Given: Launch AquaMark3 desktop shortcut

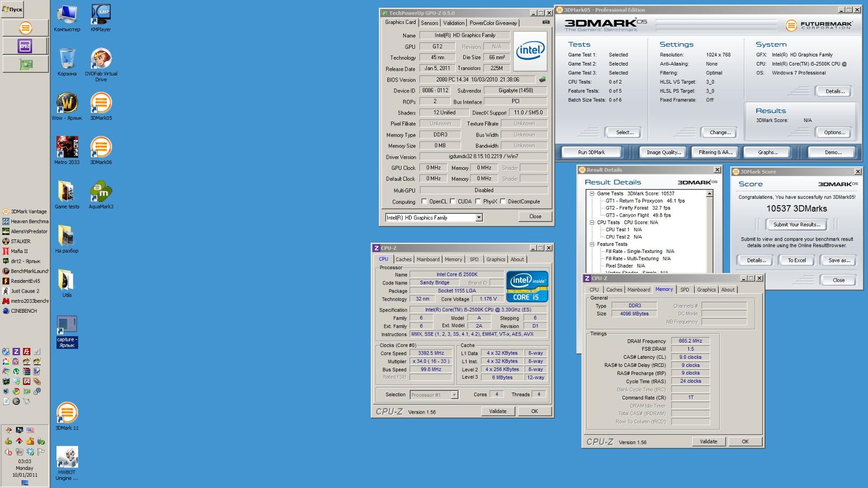Looking at the screenshot, I should 101,195.
